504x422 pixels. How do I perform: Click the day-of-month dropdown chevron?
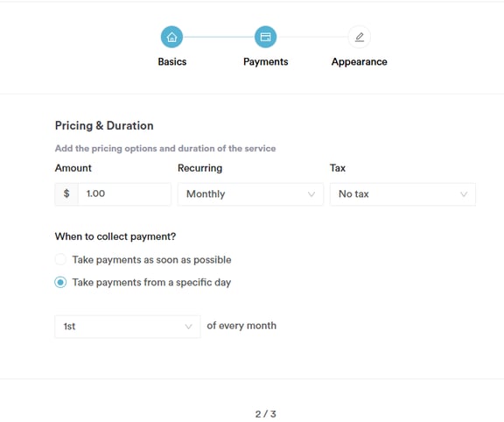pyautogui.click(x=188, y=327)
